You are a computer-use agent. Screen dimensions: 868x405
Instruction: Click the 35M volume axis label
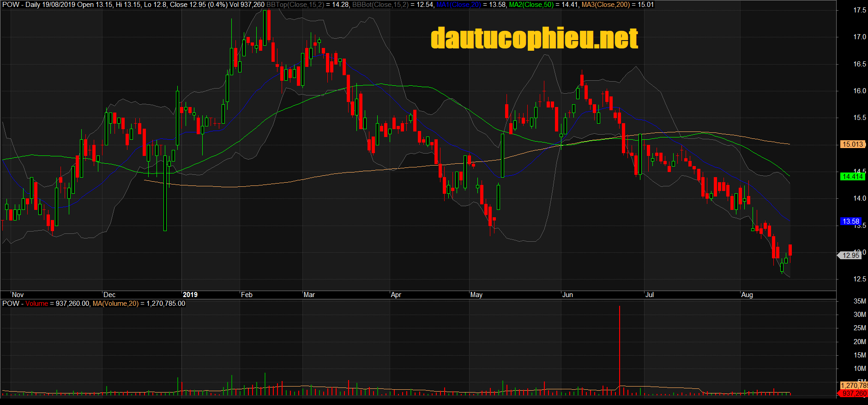point(860,301)
